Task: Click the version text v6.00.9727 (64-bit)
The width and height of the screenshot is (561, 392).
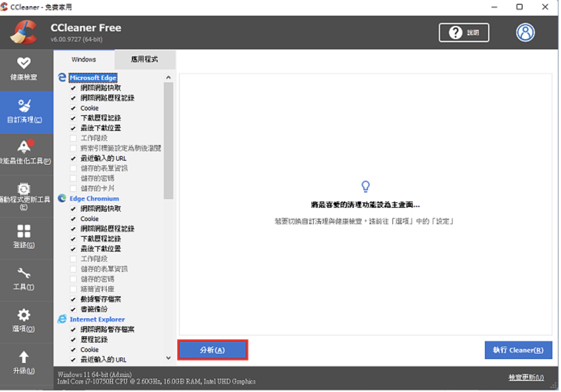Action: point(76,39)
